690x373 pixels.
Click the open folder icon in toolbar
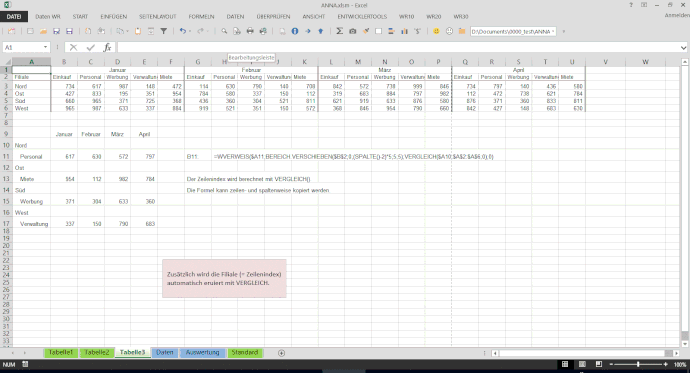[43, 31]
